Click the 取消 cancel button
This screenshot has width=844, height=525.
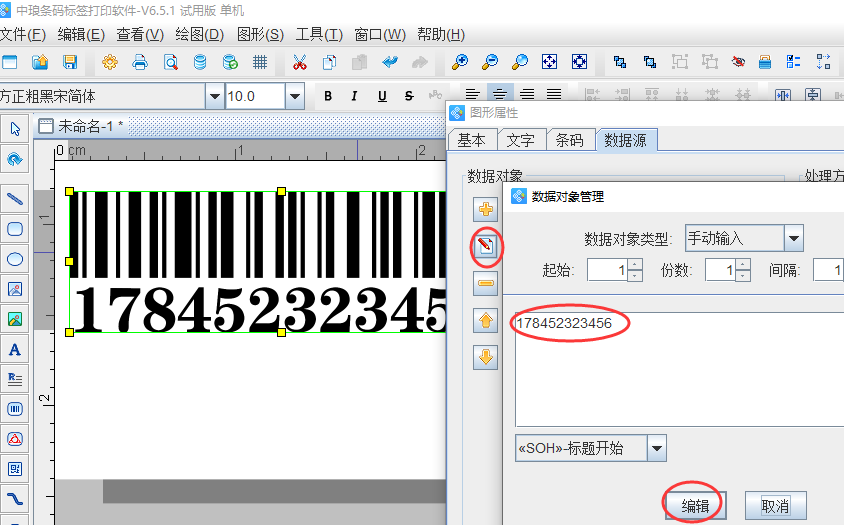(x=775, y=506)
